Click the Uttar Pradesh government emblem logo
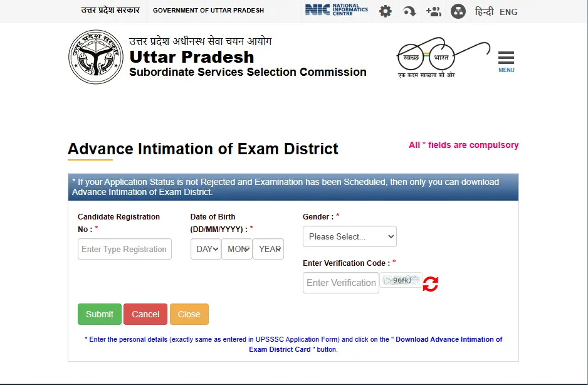The image size is (588, 385). pos(96,57)
